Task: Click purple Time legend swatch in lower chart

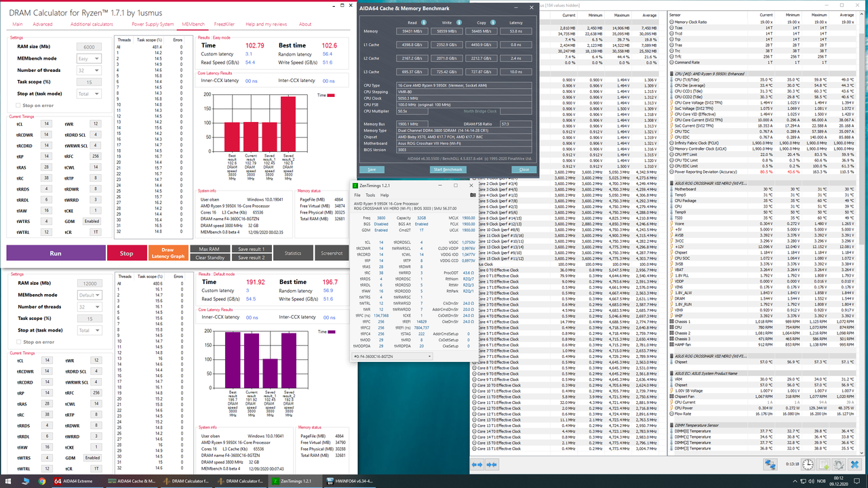Action: tap(332, 331)
